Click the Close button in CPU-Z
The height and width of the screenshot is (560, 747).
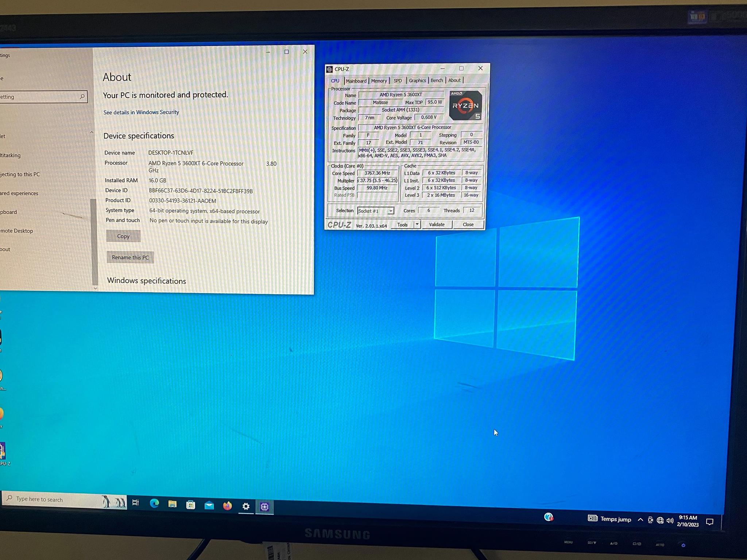468,225
